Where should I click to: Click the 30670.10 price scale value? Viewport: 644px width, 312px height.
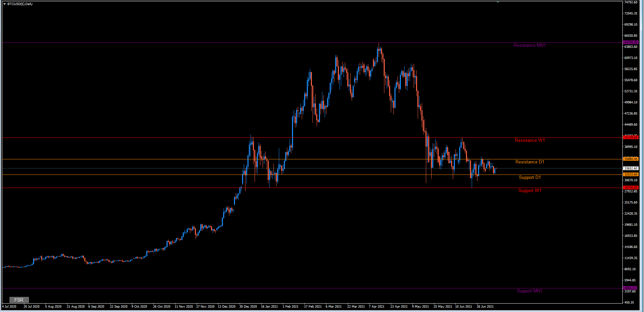(631, 180)
